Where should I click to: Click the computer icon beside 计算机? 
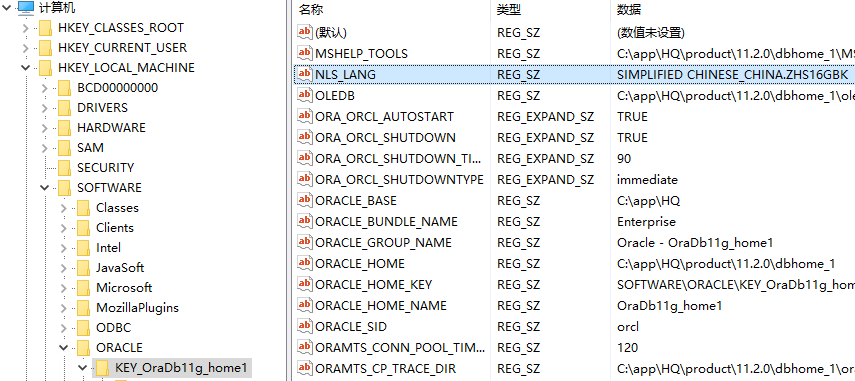(x=26, y=8)
